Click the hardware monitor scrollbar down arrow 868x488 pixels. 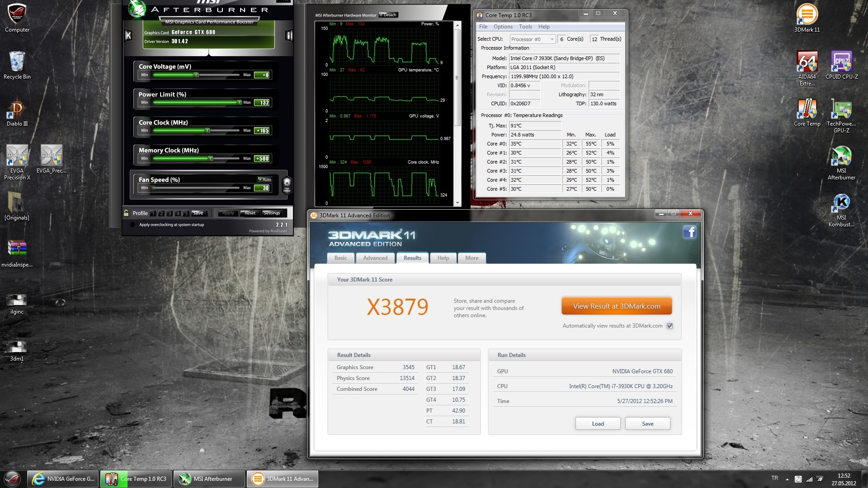458,203
